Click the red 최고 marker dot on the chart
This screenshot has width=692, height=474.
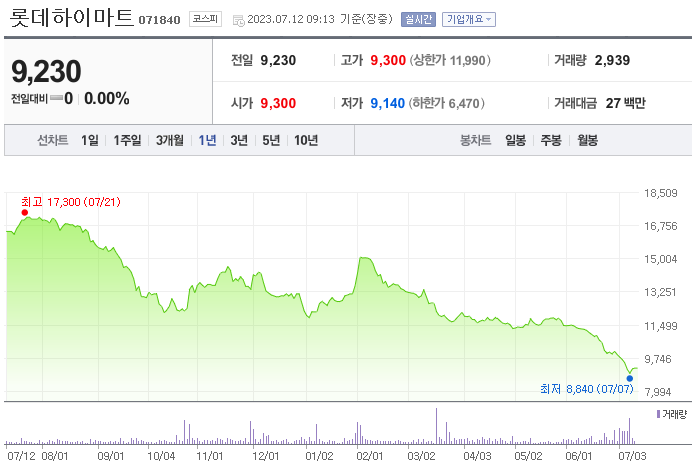pyautogui.click(x=25, y=213)
